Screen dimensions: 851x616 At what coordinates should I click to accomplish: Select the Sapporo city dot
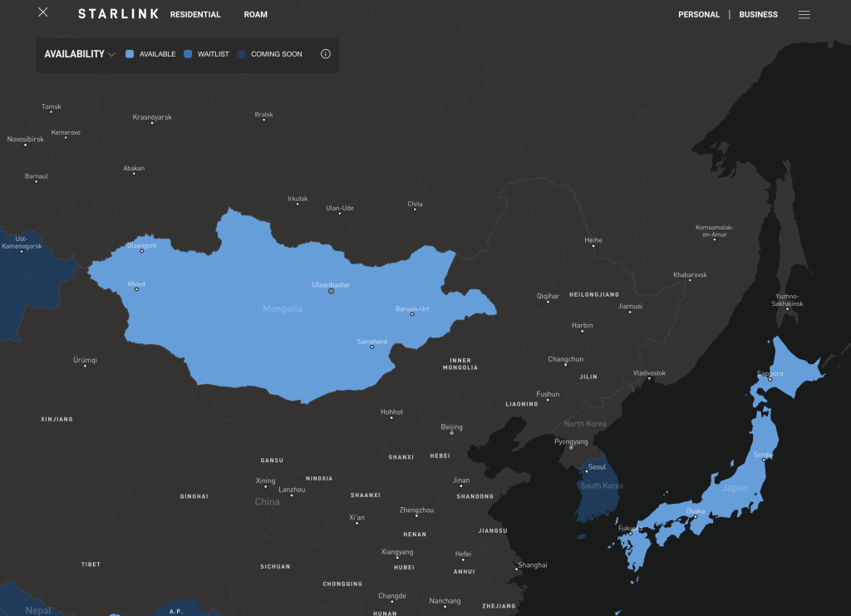(770, 380)
